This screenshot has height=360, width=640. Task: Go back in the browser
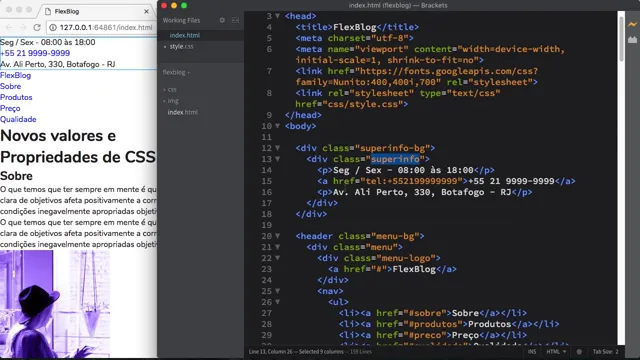9,27
